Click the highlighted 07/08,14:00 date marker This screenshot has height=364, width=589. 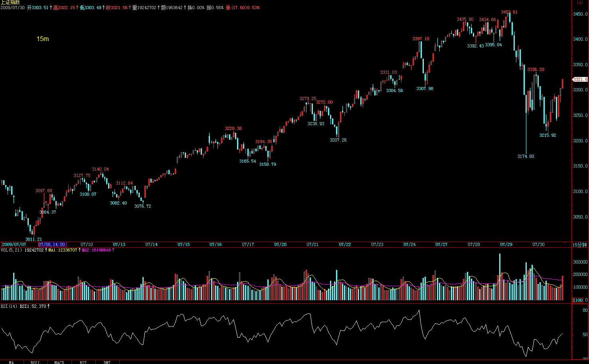click(x=52, y=245)
